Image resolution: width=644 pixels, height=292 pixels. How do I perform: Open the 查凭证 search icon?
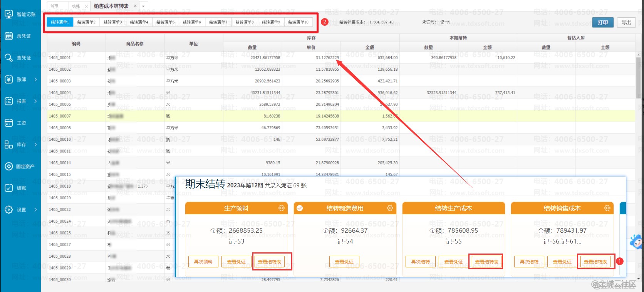coord(9,58)
